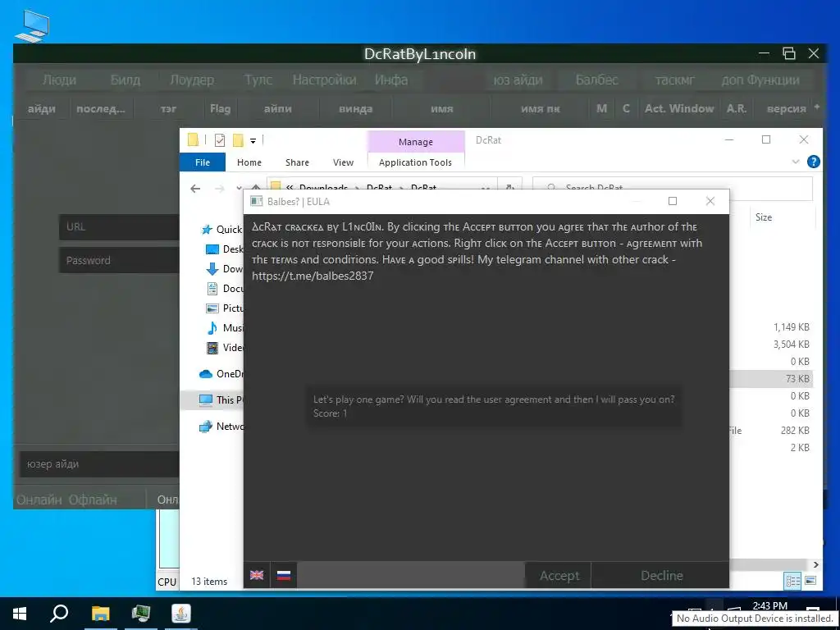Open the Java app taskbar icon
Image resolution: width=840 pixels, height=630 pixels.
click(x=181, y=614)
